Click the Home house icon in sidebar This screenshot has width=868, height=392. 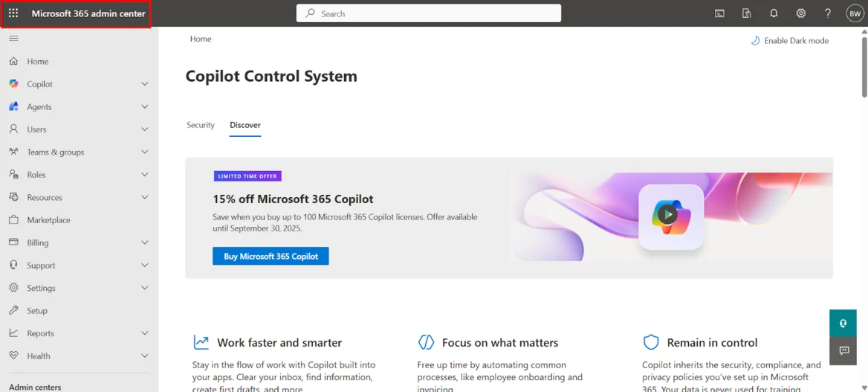click(14, 62)
